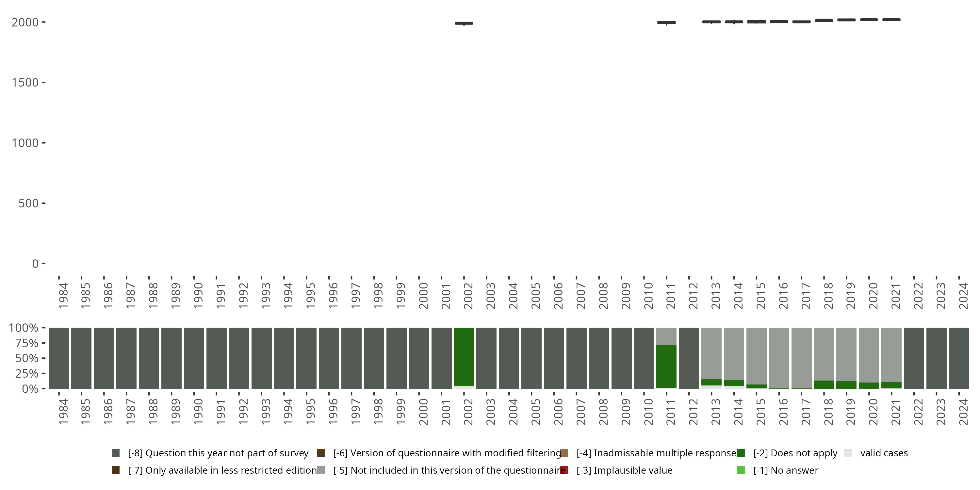
Task: Click the 2011 boxplot marker in upper chart
Action: (666, 23)
